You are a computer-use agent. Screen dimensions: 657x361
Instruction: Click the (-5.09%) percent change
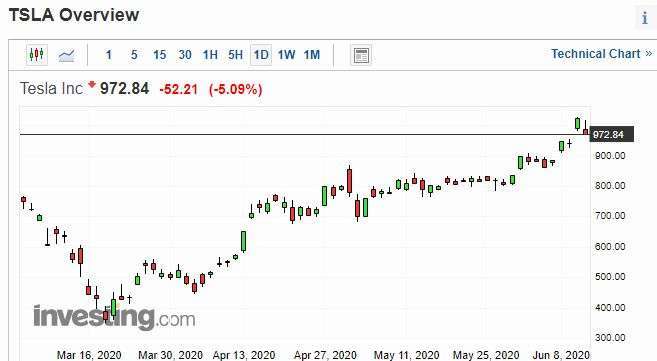[x=235, y=89]
